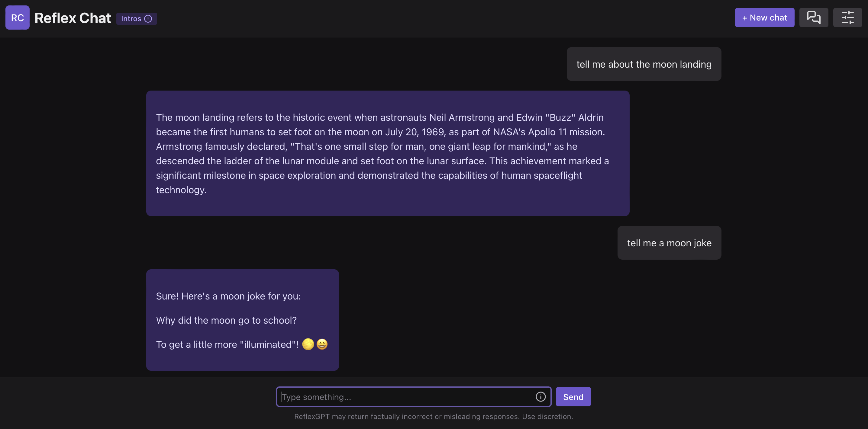The width and height of the screenshot is (868, 429).
Task: Click the info icon beside Intros
Action: (x=148, y=19)
